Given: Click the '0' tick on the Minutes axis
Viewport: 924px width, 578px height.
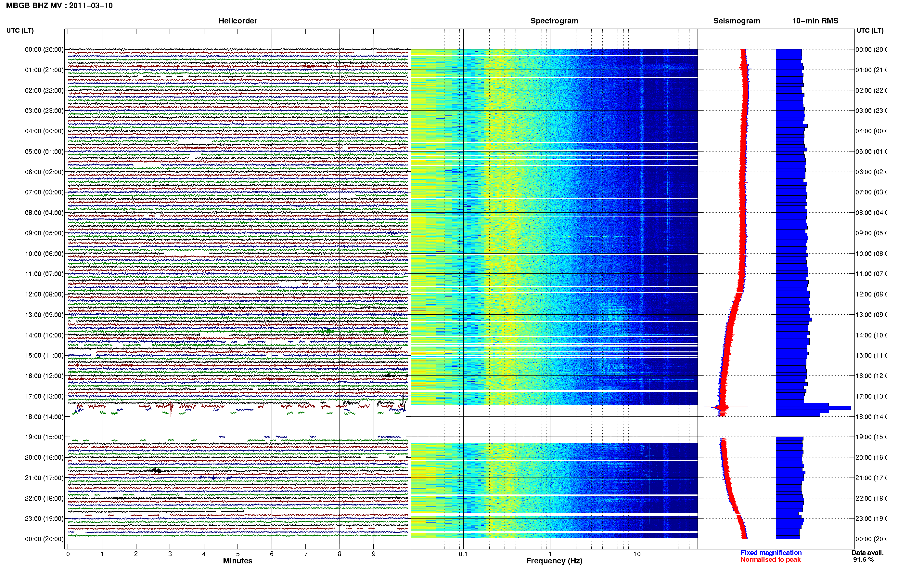Looking at the screenshot, I should [68, 554].
